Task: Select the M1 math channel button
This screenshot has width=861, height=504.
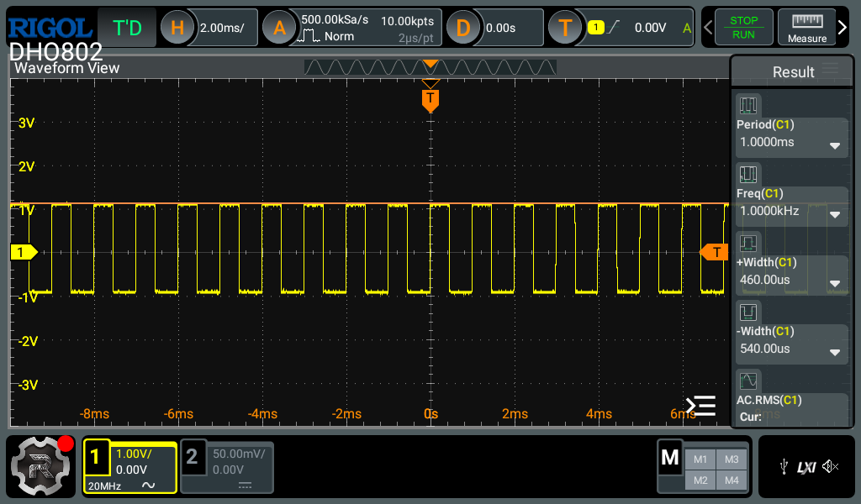Action: click(700, 459)
